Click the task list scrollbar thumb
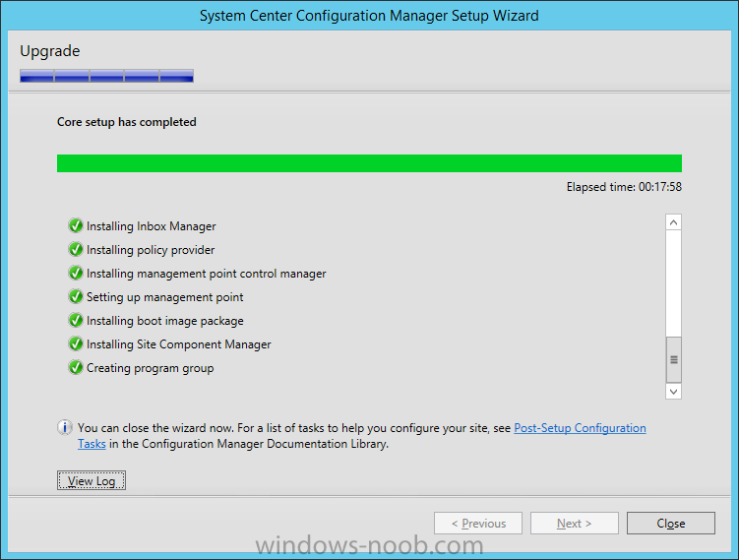Viewport: 739px width, 560px height. [673, 359]
